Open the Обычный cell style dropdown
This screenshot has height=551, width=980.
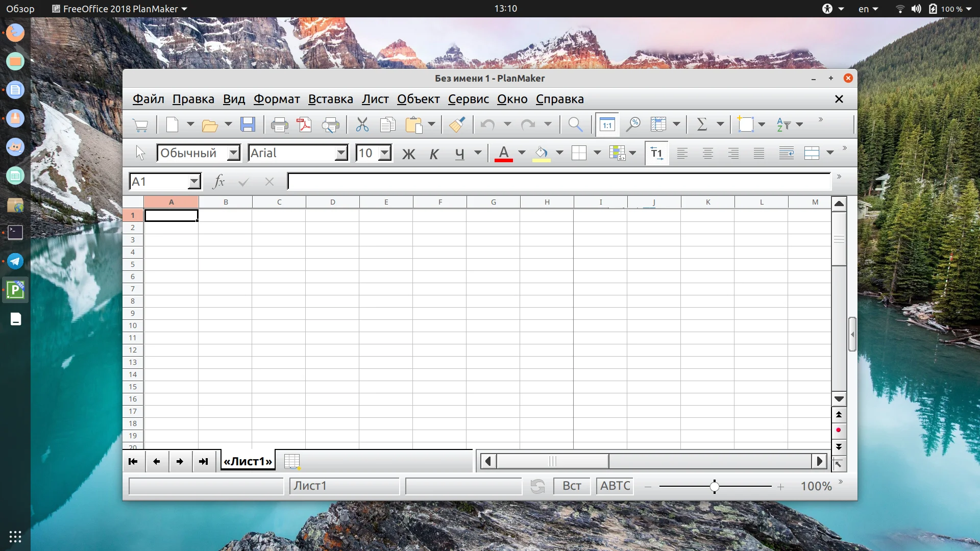click(x=233, y=153)
